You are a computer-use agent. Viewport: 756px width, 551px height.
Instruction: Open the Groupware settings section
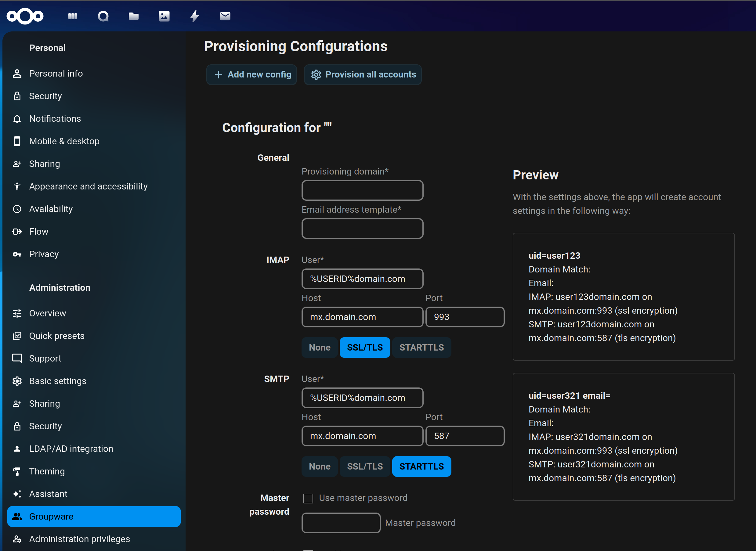pos(94,516)
